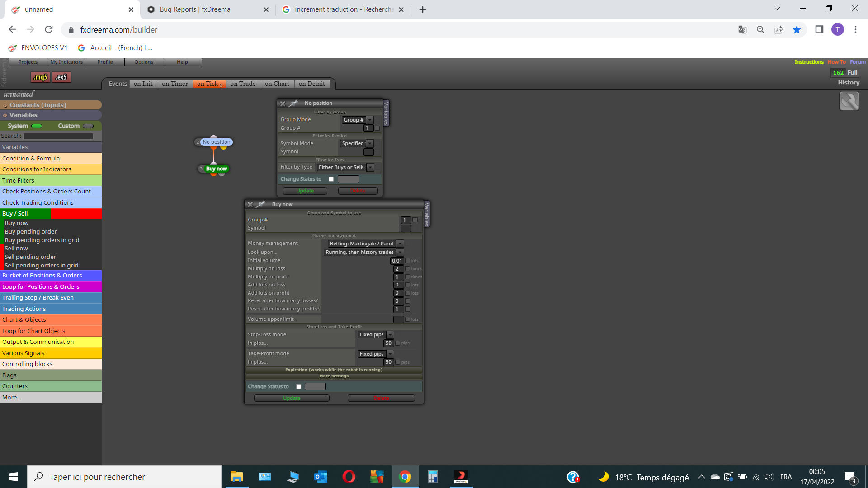868x488 pixels.
Task: Open the Chrome profile avatar
Action: pyautogui.click(x=837, y=30)
